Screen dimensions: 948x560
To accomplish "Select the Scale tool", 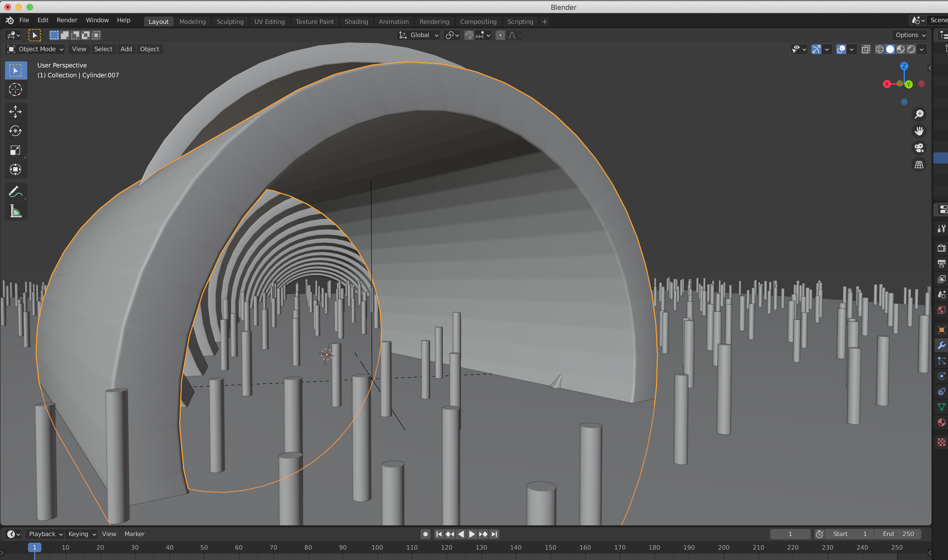I will [15, 150].
